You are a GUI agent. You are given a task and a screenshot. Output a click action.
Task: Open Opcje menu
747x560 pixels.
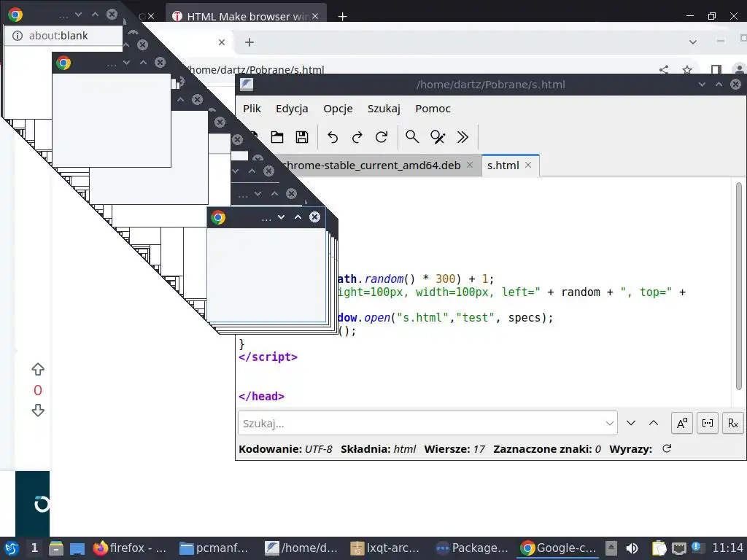point(338,109)
